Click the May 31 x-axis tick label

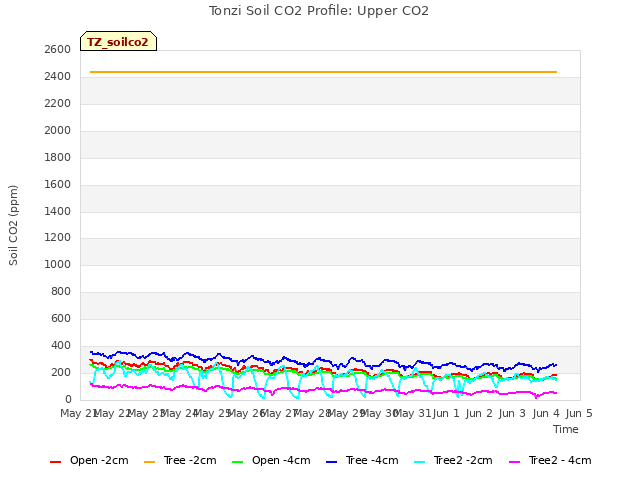pos(412,413)
